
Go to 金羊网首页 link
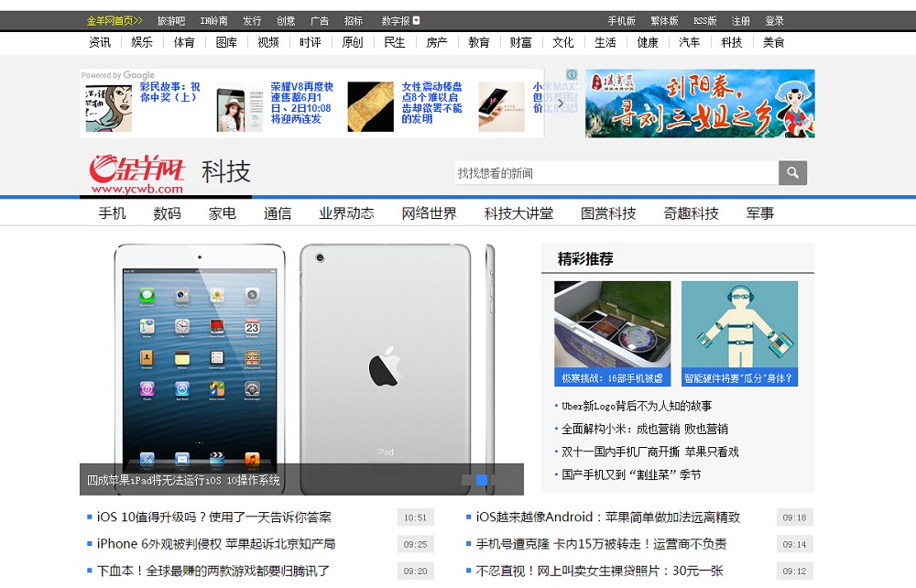tap(114, 21)
